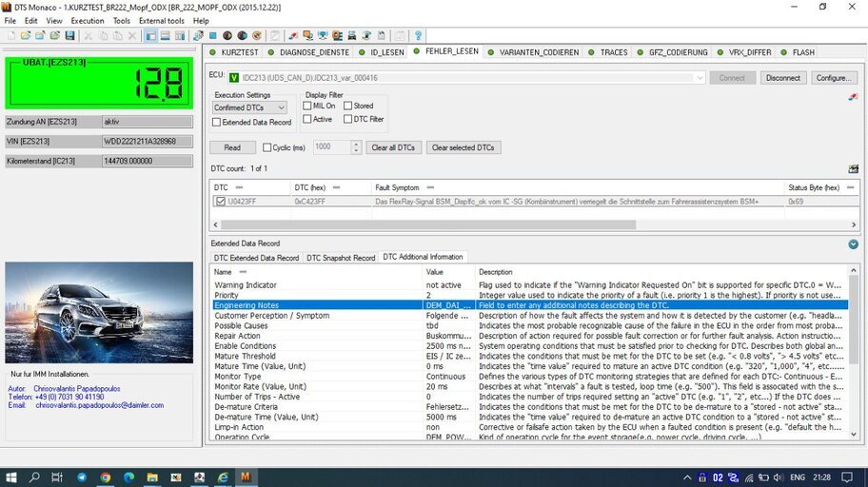Switch to the VARIANTEN_CODIEREN tab
This screenshot has width=868, height=487.
[x=534, y=52]
